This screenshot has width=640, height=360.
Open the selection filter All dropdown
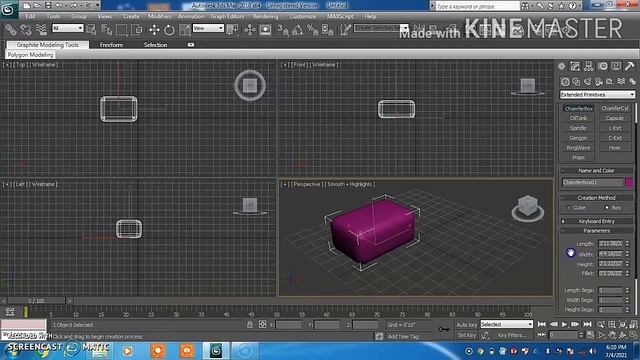coord(68,28)
